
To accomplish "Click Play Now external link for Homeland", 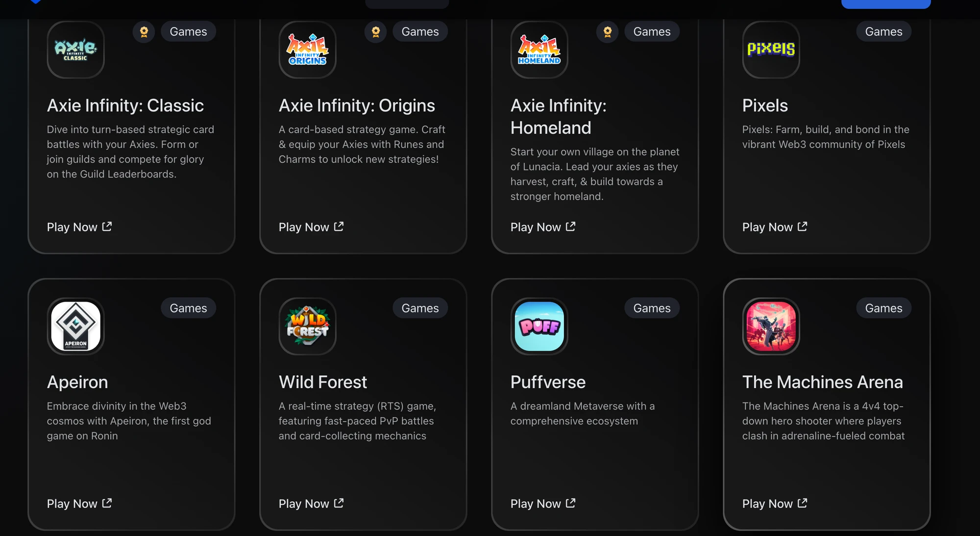I will pyautogui.click(x=542, y=227).
